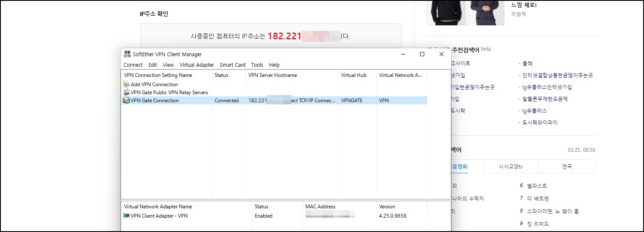Maximize the SoftEther VPN Client Manager window
The image size is (644, 232).
(422, 54)
